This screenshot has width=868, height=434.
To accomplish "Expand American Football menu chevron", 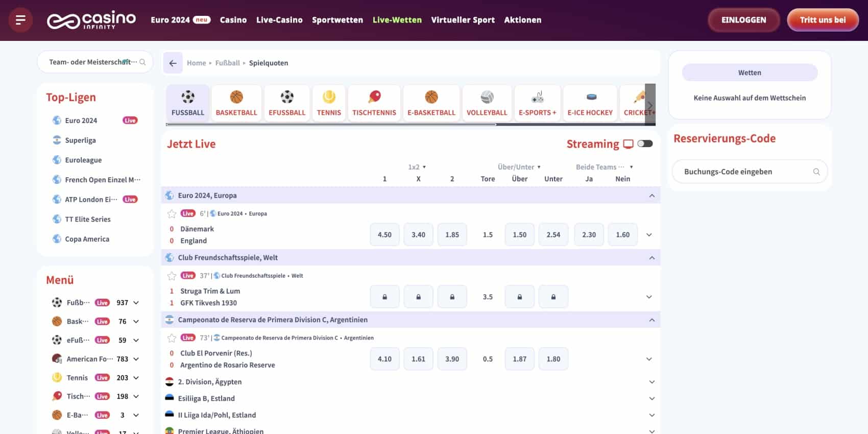I will pyautogui.click(x=136, y=359).
